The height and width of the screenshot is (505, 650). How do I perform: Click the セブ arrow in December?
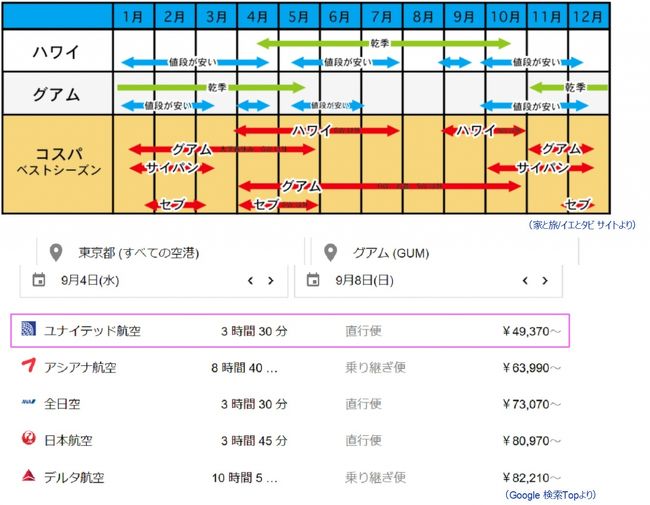pyautogui.click(x=577, y=204)
